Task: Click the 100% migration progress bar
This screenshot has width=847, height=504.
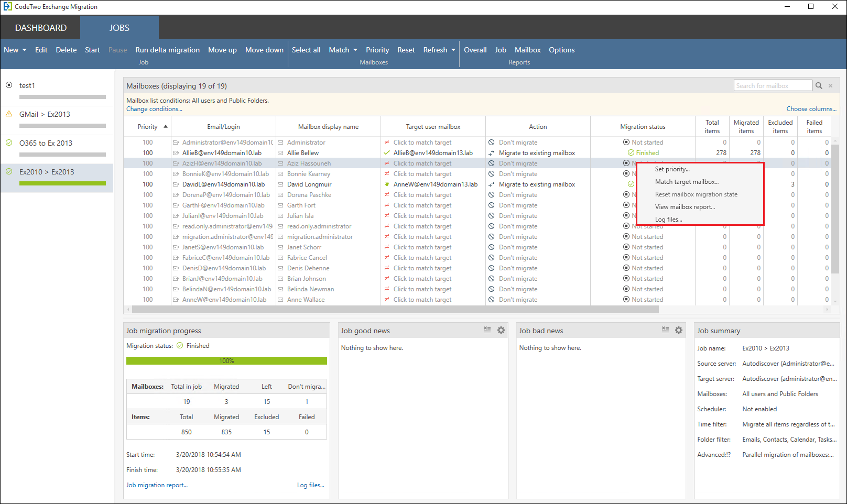Action: click(226, 361)
